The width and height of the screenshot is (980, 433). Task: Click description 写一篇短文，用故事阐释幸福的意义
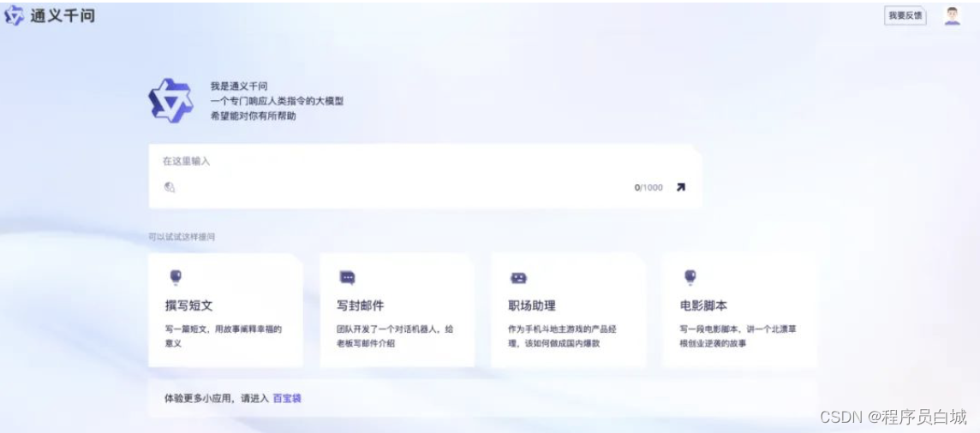[x=223, y=336]
